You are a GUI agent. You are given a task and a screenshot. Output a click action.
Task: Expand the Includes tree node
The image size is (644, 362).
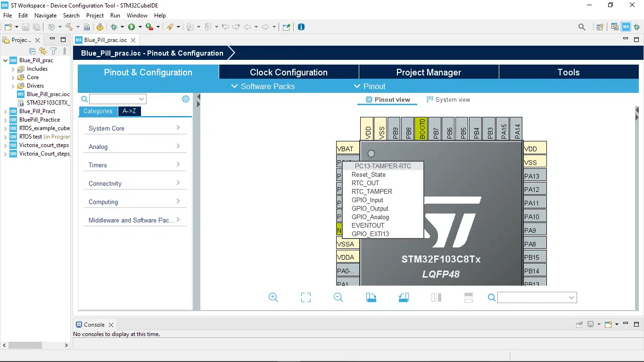13,69
